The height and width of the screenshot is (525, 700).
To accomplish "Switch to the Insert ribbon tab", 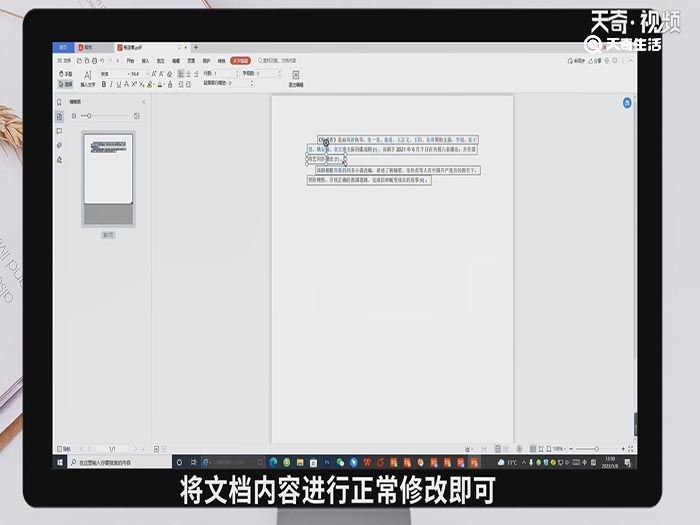I will click(146, 60).
